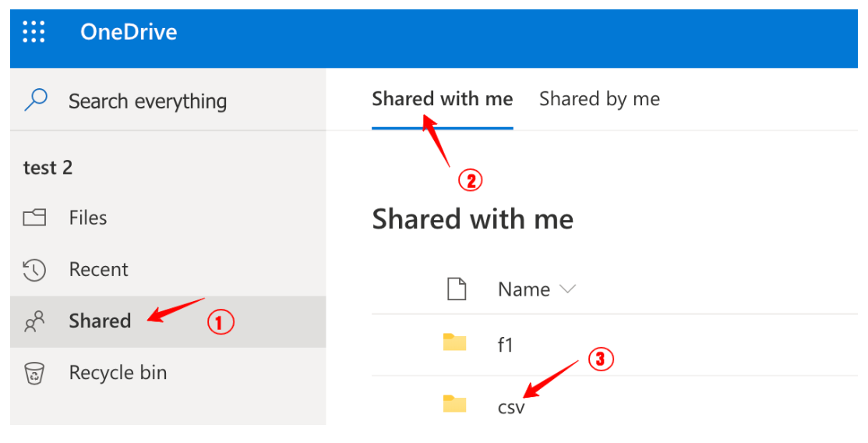The height and width of the screenshot is (443, 868).
Task: Click the Files folder icon in sidebar
Action: 35,218
